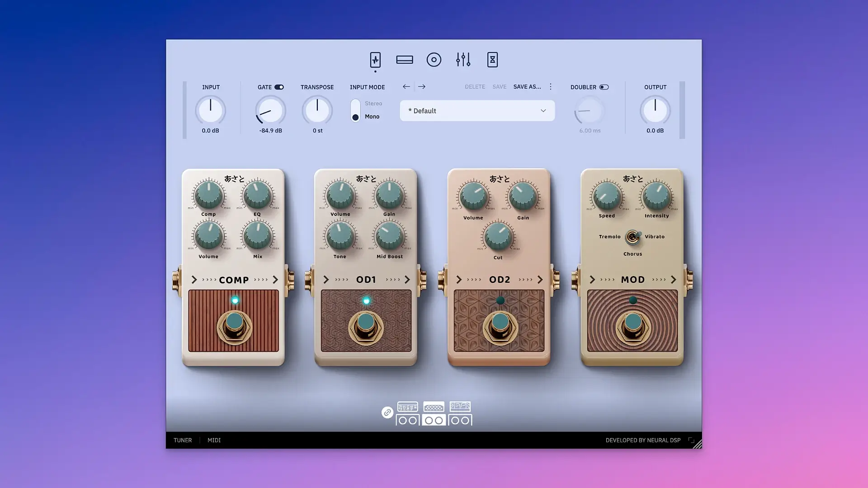868x488 pixels.
Task: Click left chevron on OD2 pedal
Action: tap(459, 280)
